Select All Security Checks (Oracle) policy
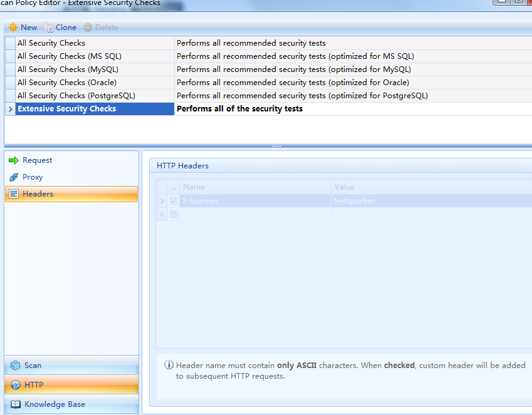The image size is (532, 415). 66,83
